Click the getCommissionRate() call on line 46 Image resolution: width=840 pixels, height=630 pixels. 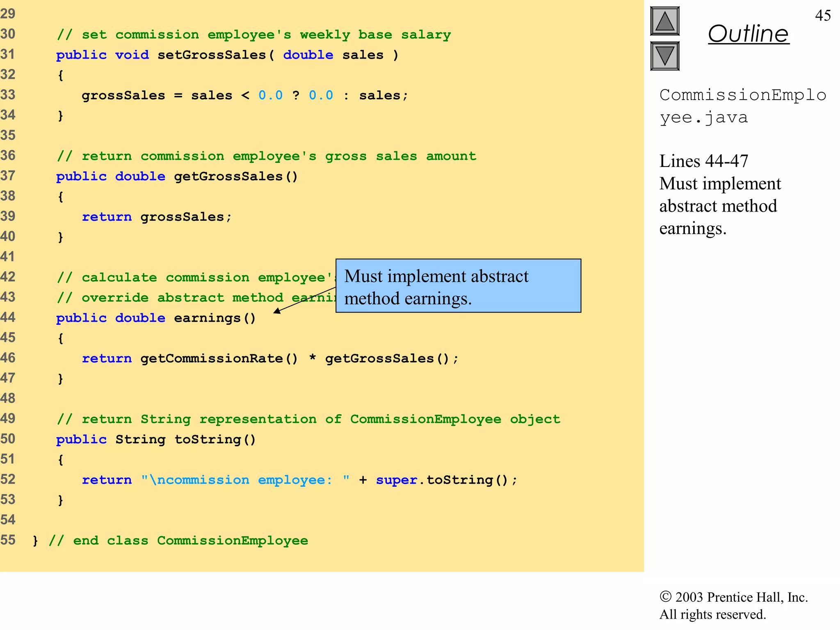[x=219, y=358]
